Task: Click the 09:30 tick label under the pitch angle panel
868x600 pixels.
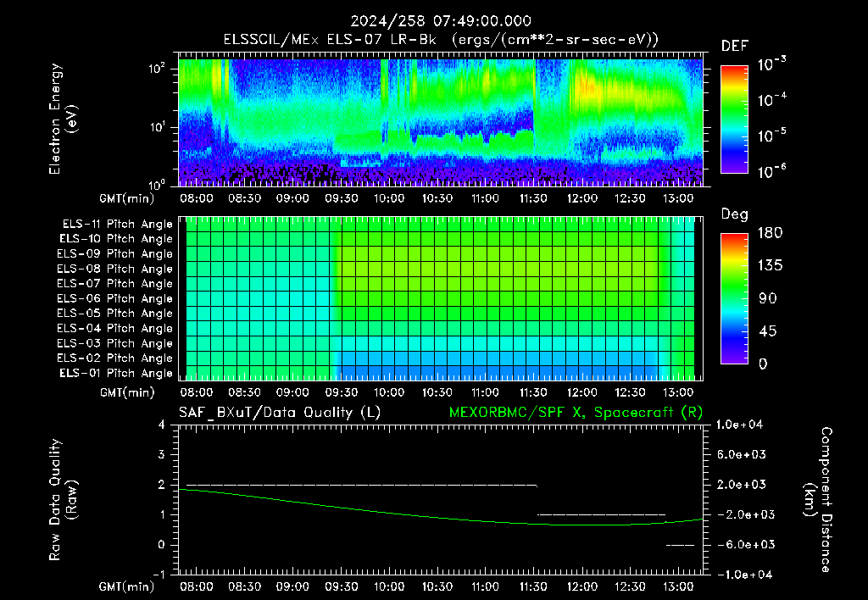Action: click(x=341, y=392)
